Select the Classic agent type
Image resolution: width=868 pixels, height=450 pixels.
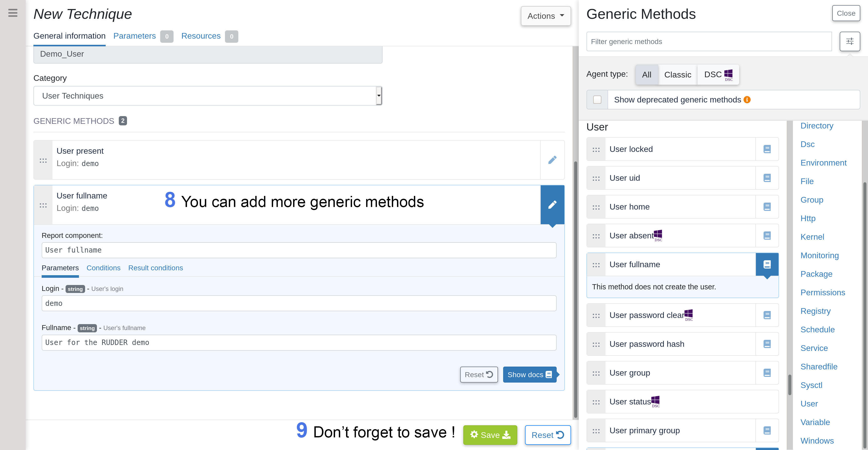677,75
